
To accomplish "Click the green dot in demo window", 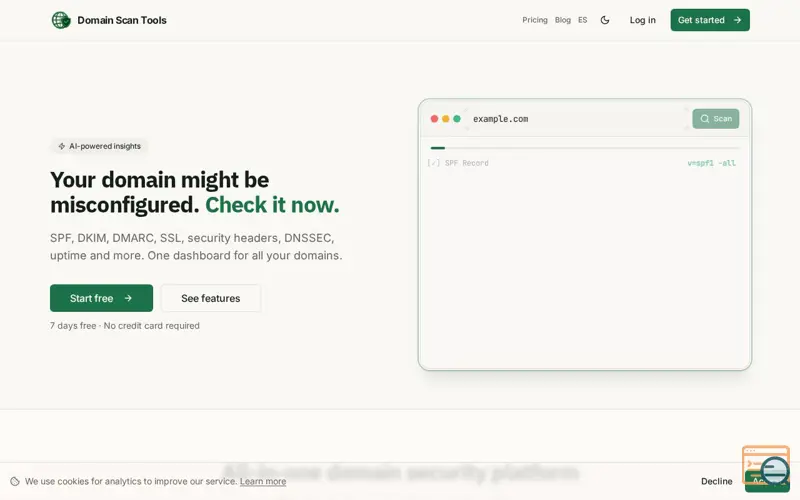I will pos(457,119).
